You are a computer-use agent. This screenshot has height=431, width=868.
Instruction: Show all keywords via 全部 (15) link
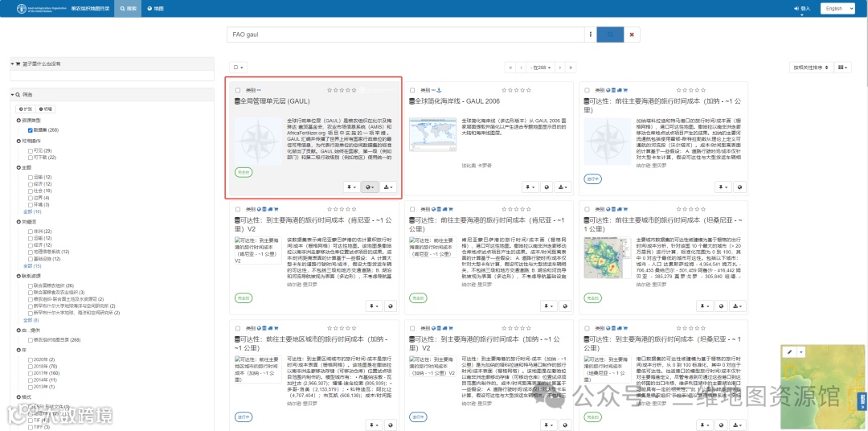point(32,266)
